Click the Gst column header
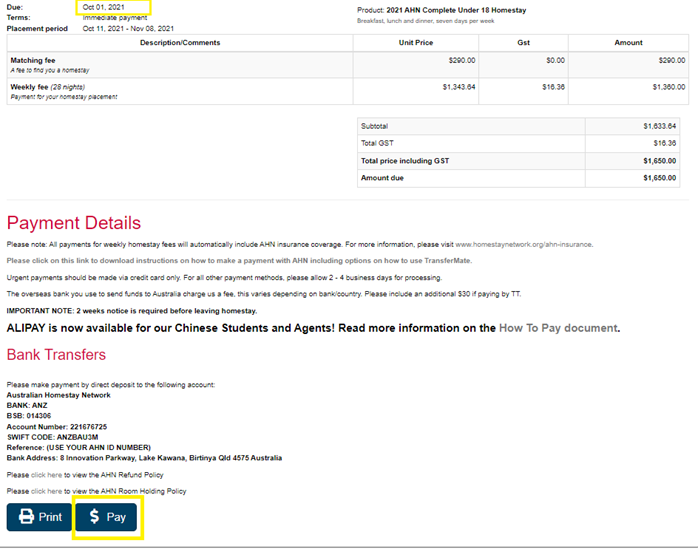The image size is (698, 549). click(523, 43)
